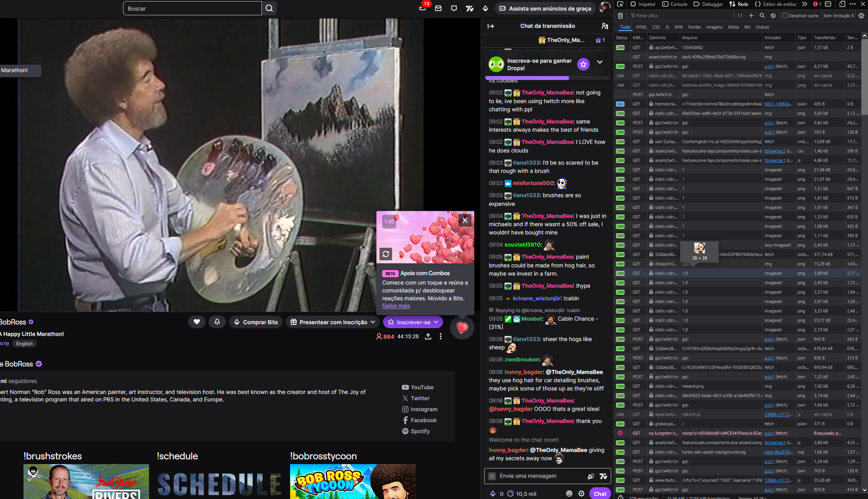Expand the Drops banner chevron

[x=600, y=62]
